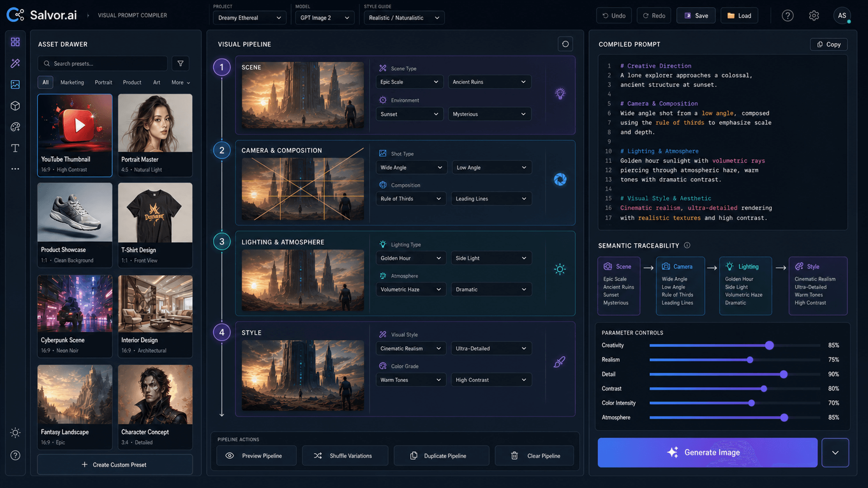Click the sun icon in Lighting & Atmosphere card
The height and width of the screenshot is (488, 868).
[x=560, y=269]
